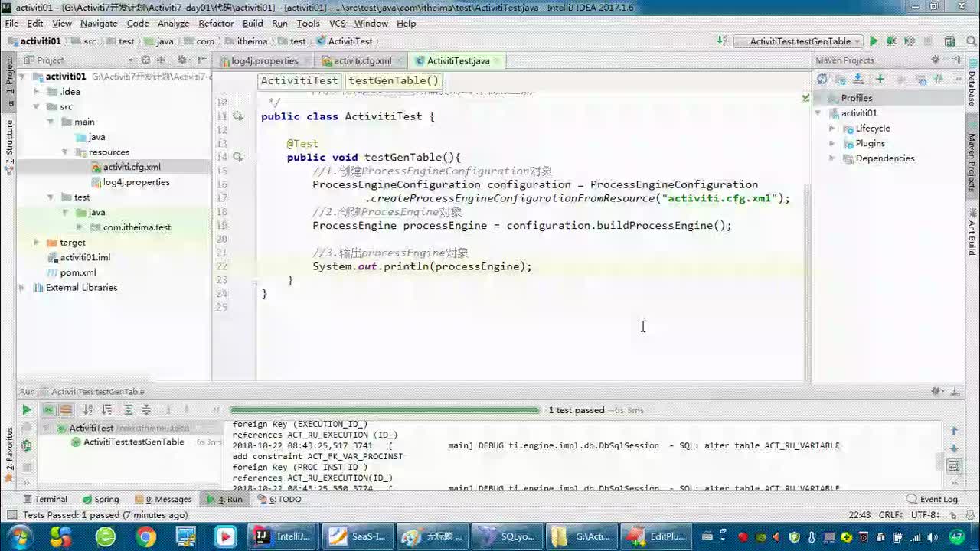
Task: Click run gutter icon beside testGenTable method
Action: point(238,157)
